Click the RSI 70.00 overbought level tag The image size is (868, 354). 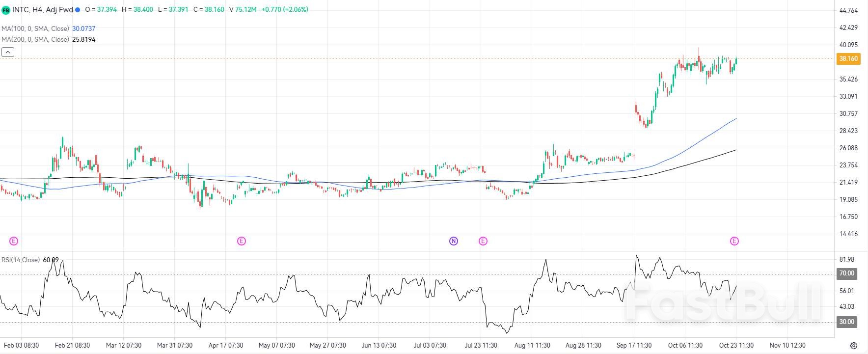pyautogui.click(x=846, y=273)
